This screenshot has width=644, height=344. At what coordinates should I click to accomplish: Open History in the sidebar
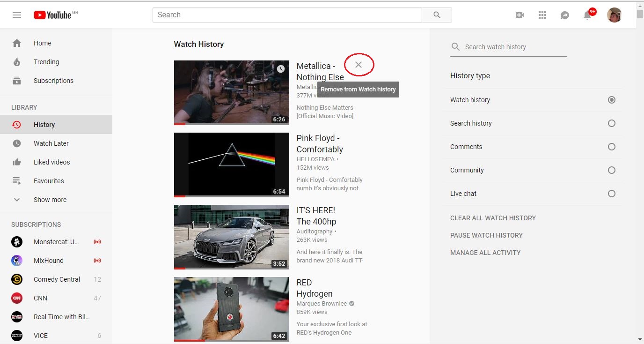56,125
